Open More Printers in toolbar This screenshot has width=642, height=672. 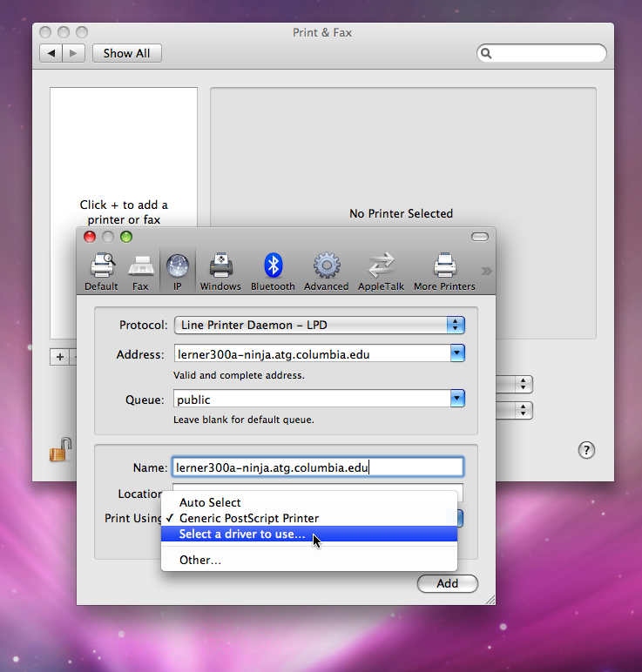pos(444,272)
